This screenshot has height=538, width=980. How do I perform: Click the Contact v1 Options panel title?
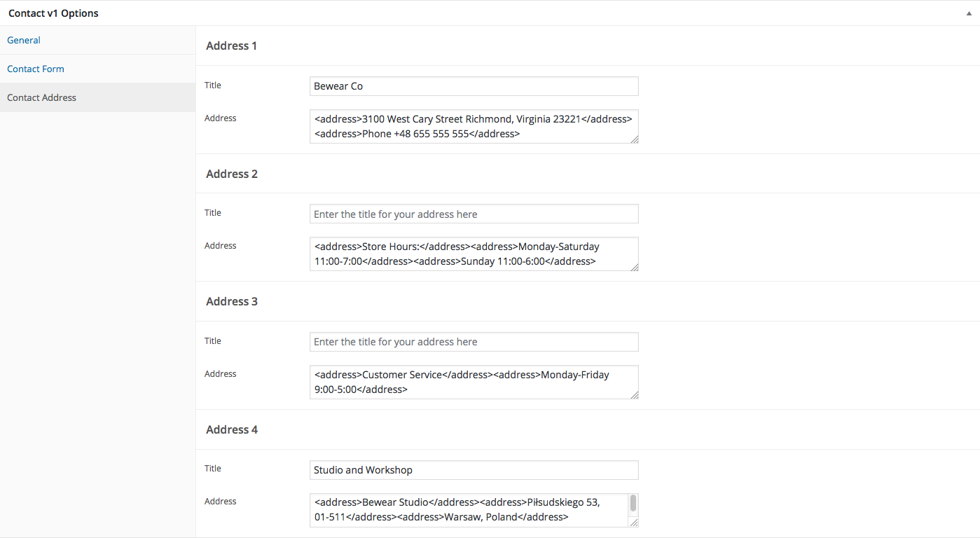[53, 13]
